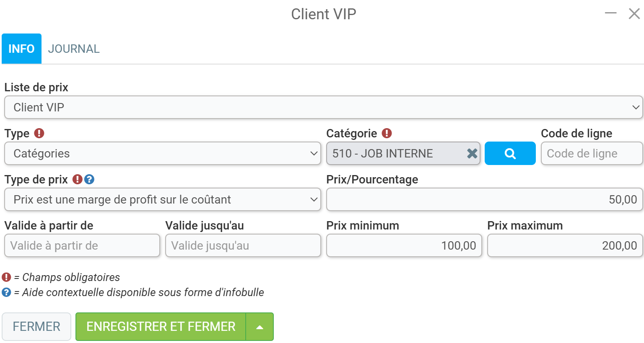Switch to the JOURNAL tab
The height and width of the screenshot is (343, 644).
point(74,49)
